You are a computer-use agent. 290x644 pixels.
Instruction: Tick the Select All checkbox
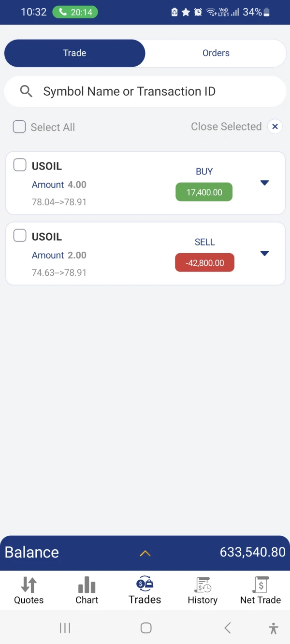(x=19, y=127)
